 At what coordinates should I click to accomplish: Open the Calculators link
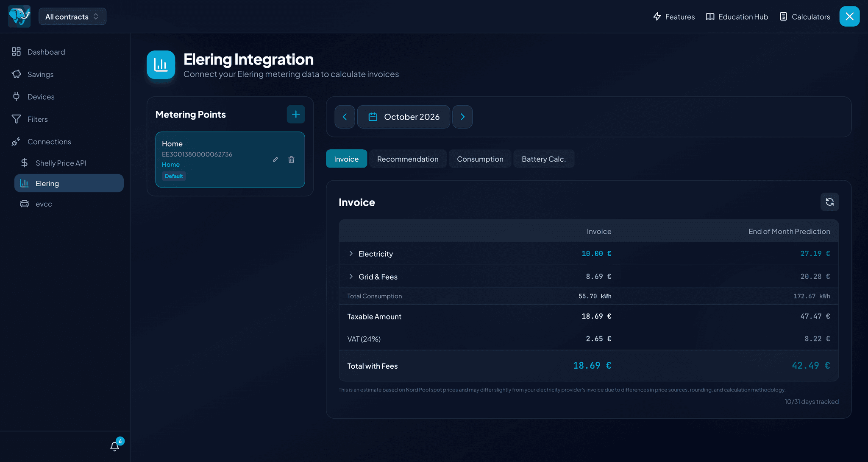805,17
